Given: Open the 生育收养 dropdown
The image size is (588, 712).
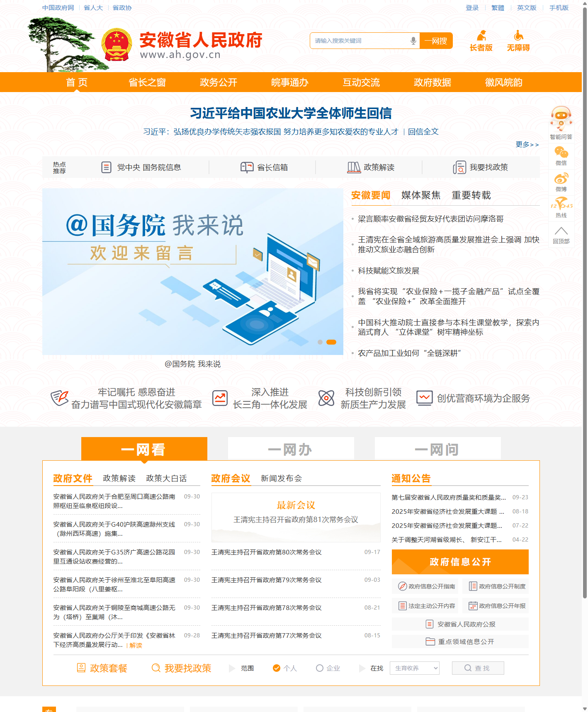Looking at the screenshot, I should [x=415, y=668].
